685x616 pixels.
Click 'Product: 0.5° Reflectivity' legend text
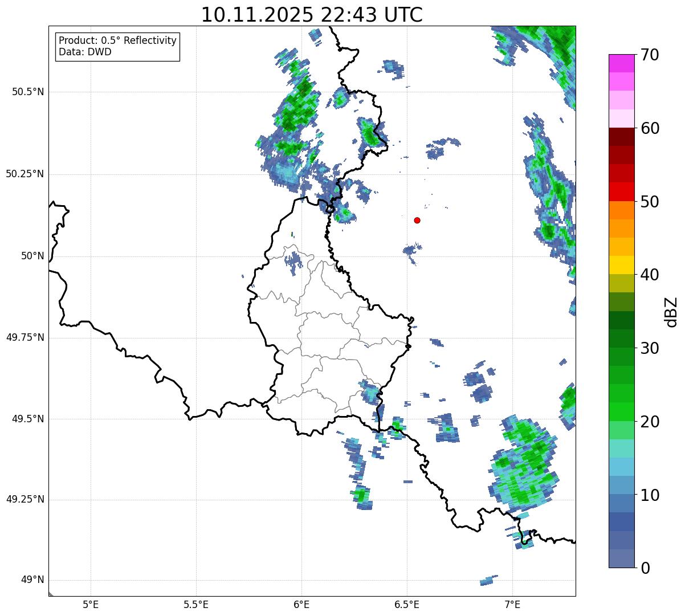coord(117,41)
